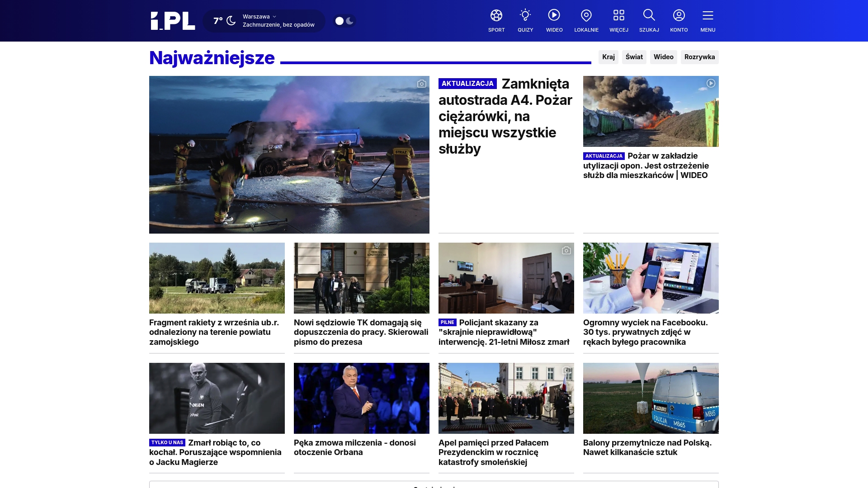
Task: Open the Rozrywka tab
Action: click(700, 57)
